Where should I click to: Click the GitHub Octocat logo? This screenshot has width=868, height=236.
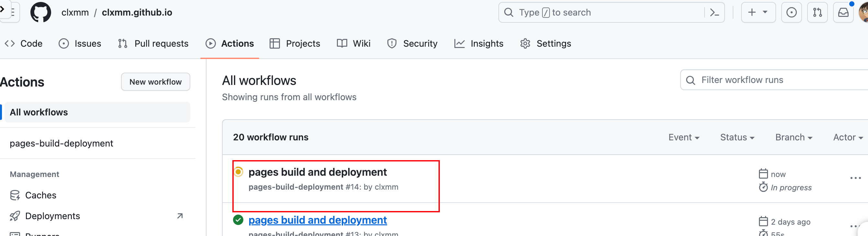point(41,13)
